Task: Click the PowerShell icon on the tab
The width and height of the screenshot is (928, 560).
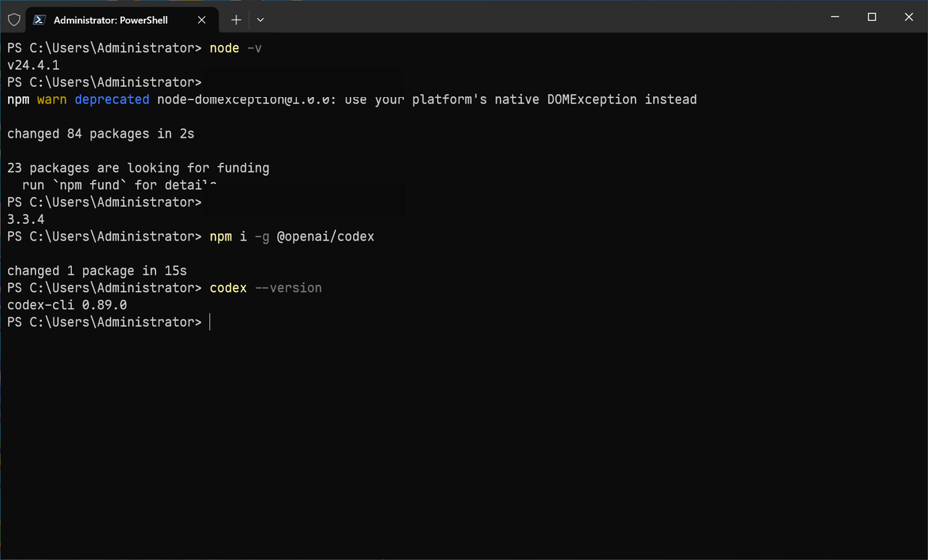Action: tap(41, 20)
